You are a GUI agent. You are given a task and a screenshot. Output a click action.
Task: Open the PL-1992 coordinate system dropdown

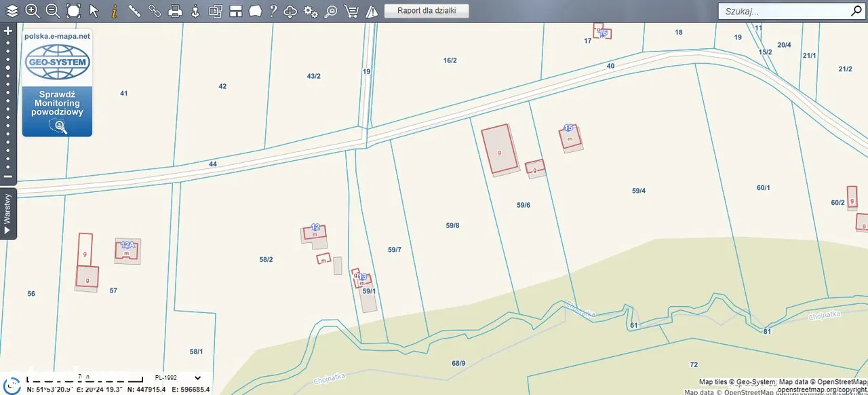[178, 378]
